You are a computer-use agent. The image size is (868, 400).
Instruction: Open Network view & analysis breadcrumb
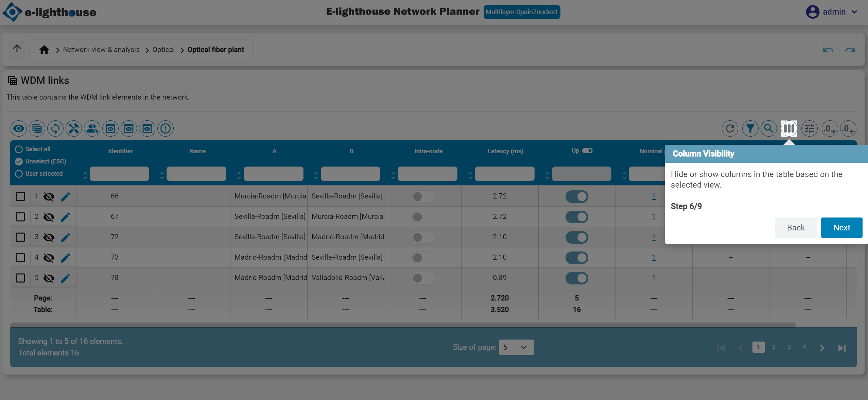pos(101,50)
